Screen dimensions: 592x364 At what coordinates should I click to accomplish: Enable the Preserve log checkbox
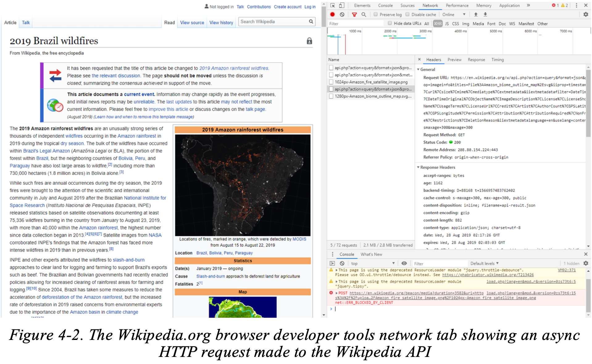(x=376, y=14)
